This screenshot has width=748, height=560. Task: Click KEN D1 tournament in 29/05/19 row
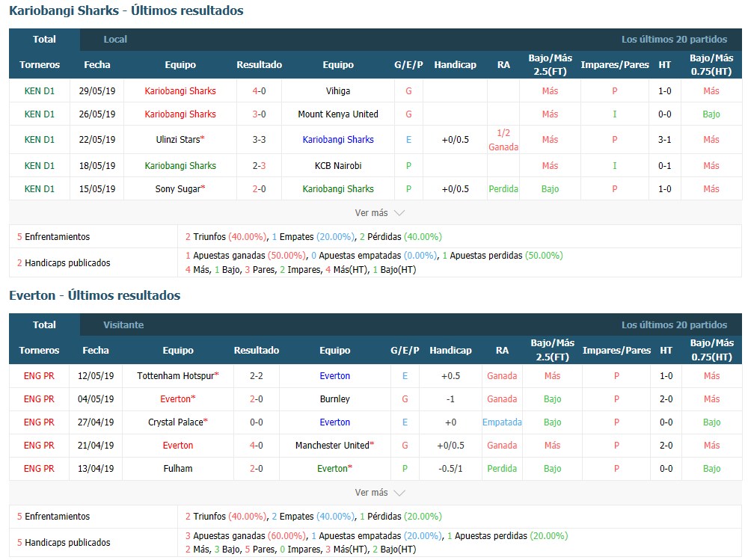click(40, 90)
